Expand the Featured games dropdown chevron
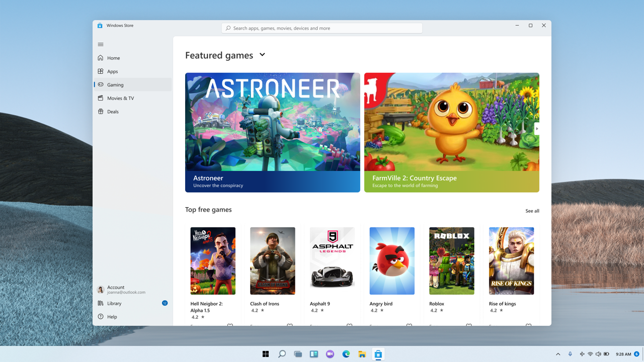This screenshot has width=644, height=362. (x=262, y=55)
